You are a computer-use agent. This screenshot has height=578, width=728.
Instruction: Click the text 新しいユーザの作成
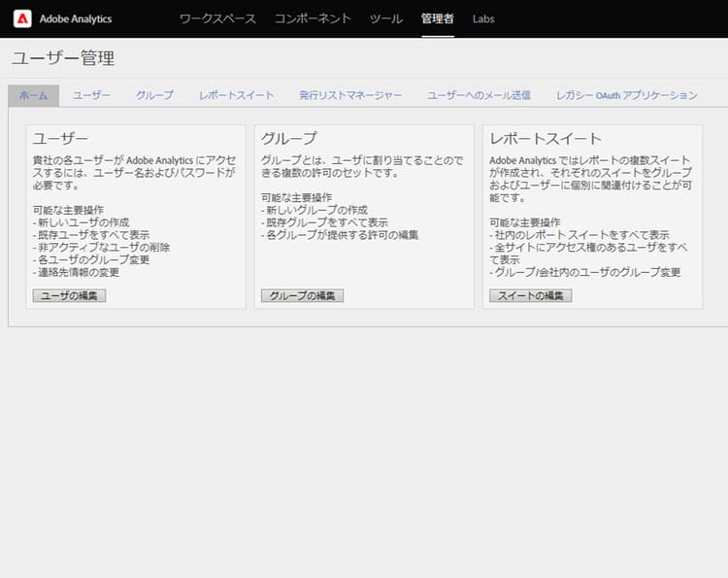click(x=83, y=222)
